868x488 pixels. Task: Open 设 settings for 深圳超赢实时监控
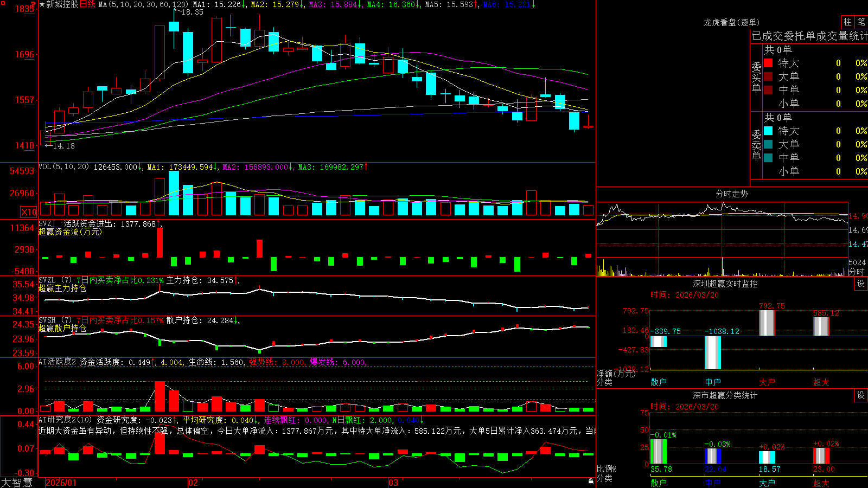[x=861, y=284]
